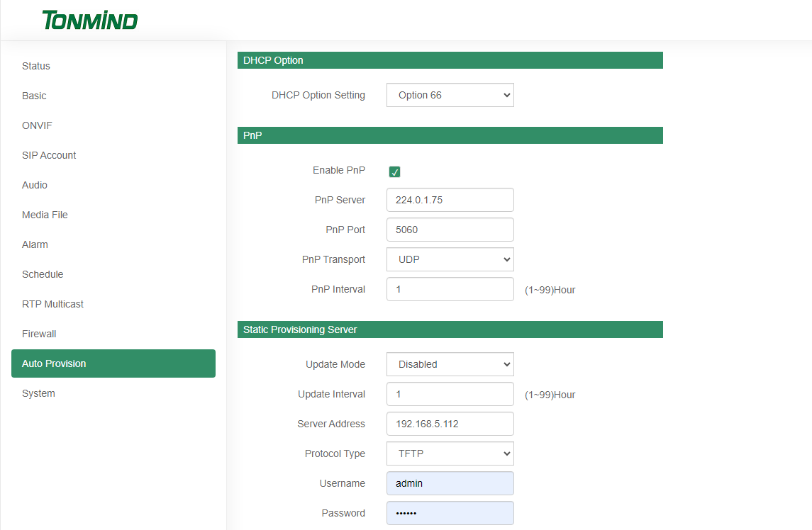Screen dimensions: 812x530
Task: Navigate to the Schedule section
Action: pyautogui.click(x=41, y=274)
